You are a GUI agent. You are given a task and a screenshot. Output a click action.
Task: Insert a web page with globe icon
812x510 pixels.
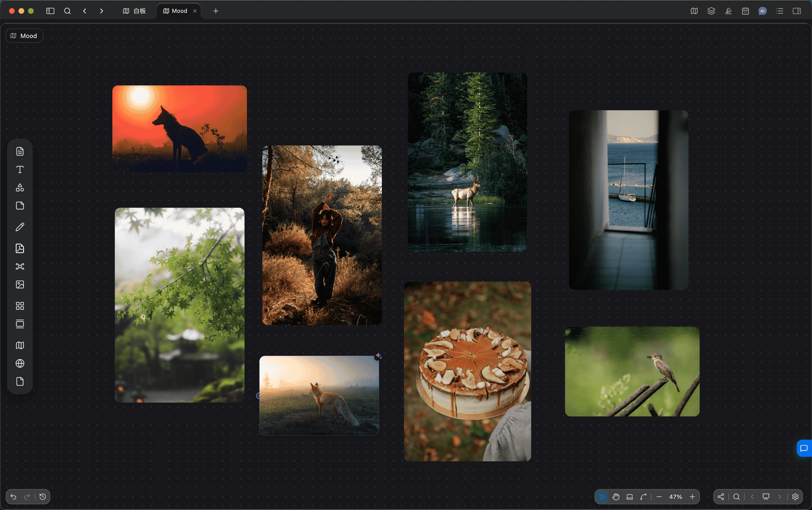click(x=20, y=363)
